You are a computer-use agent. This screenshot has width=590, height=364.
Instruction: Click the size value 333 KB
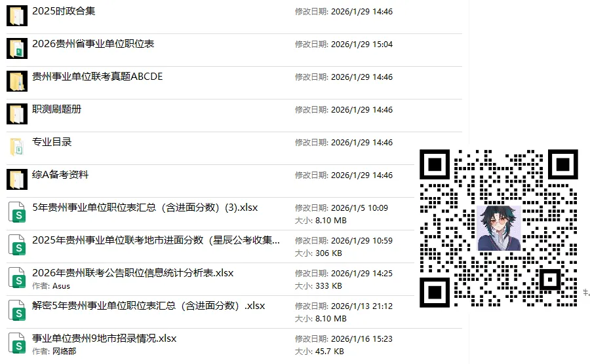click(328, 286)
